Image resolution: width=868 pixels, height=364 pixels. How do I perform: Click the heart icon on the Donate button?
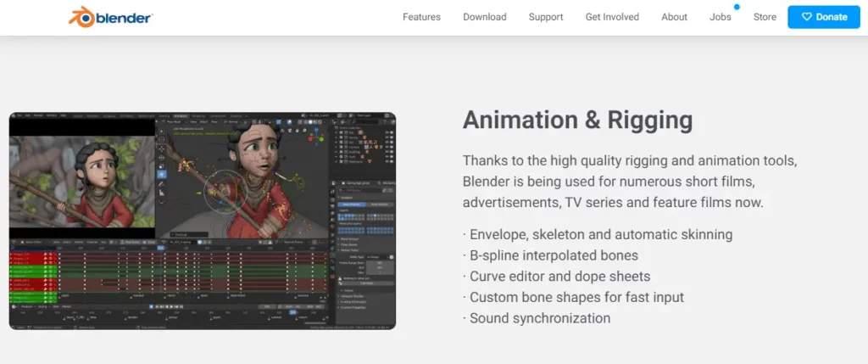807,17
